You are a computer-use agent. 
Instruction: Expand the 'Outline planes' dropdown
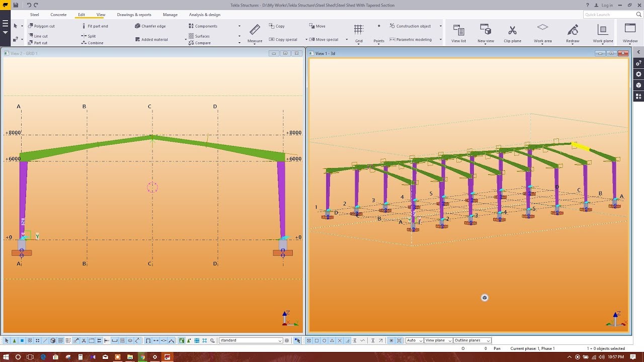(x=488, y=340)
